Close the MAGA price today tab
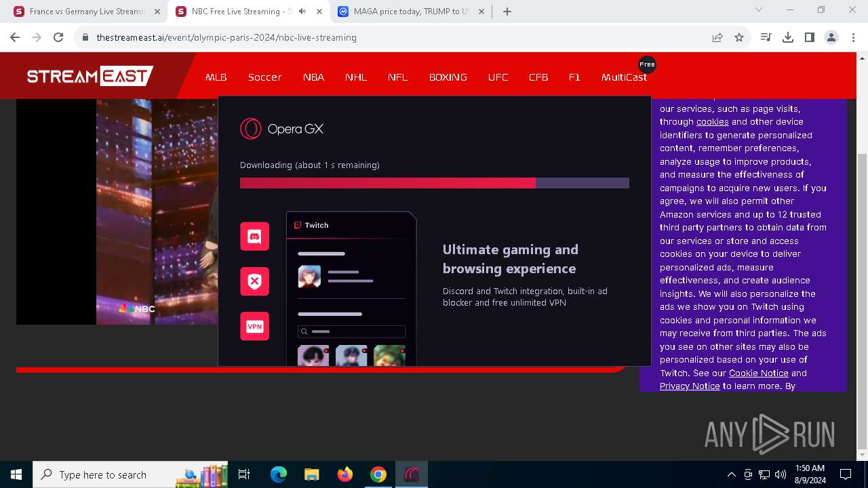Viewport: 868px width, 488px height. tap(481, 12)
